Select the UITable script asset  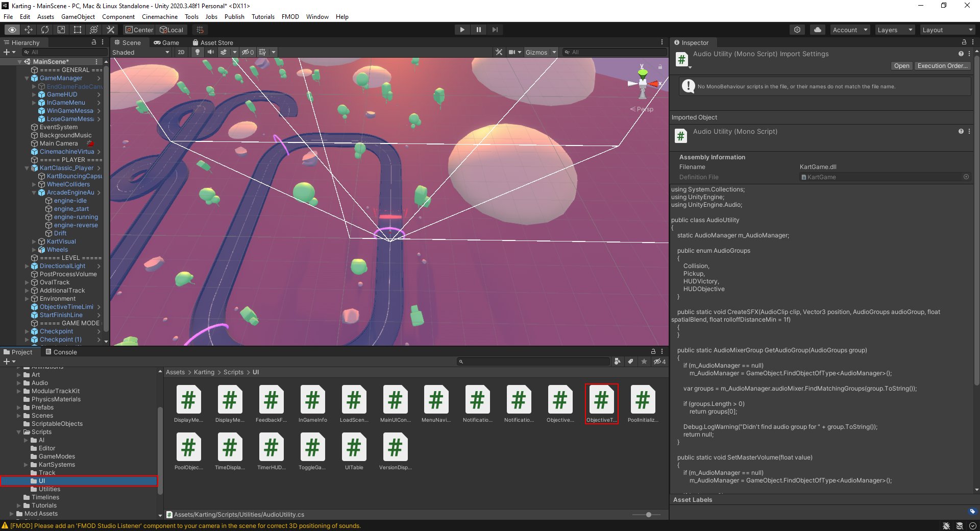(x=354, y=451)
